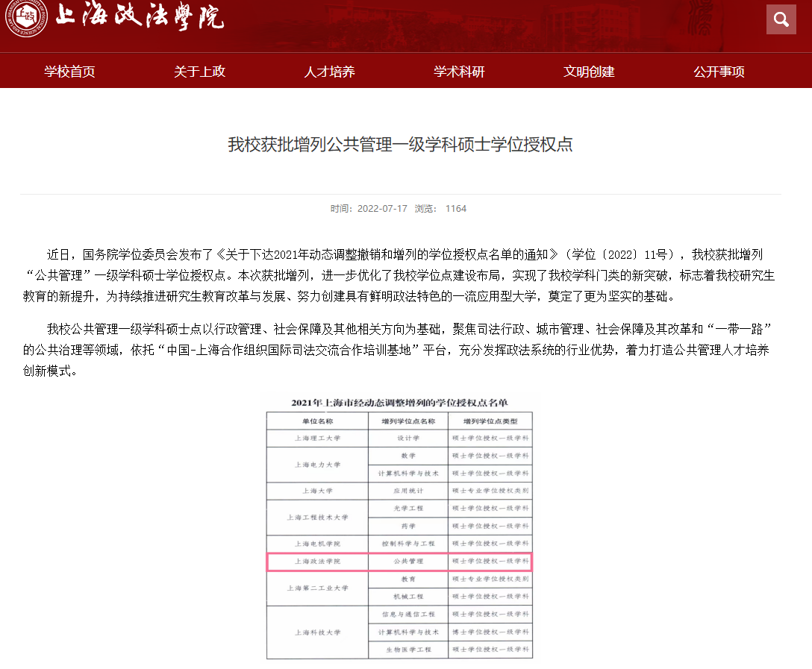Click the 上海大学 table cell
Viewport: 812px width, 669px height.
click(x=317, y=491)
